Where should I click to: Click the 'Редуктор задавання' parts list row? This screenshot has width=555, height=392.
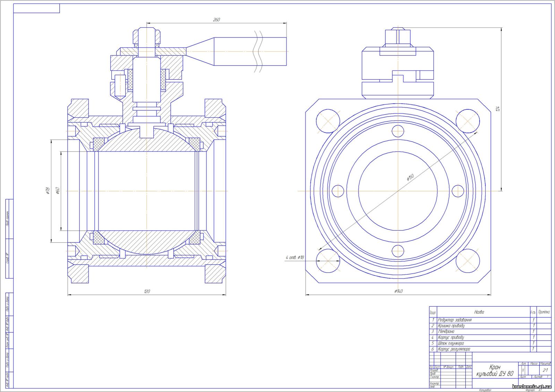[454, 320]
